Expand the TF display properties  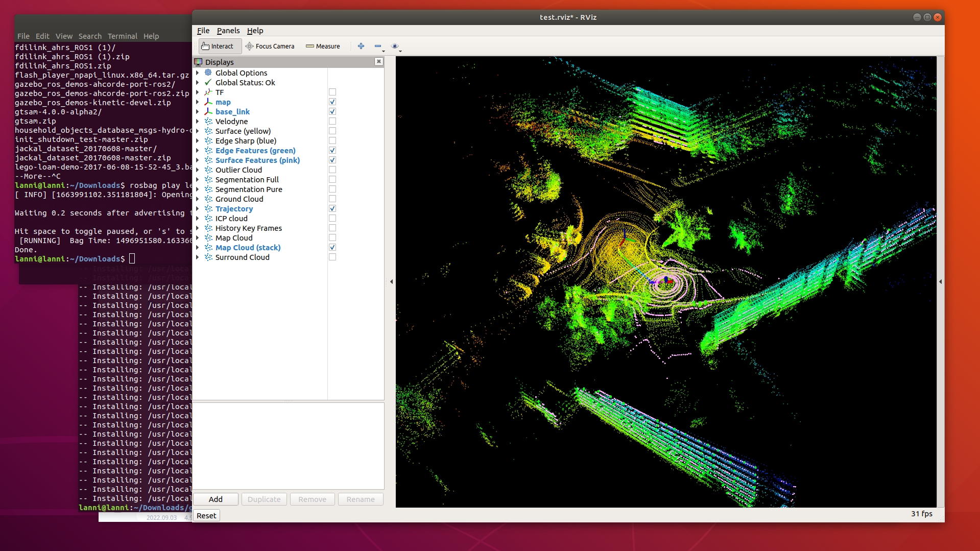(197, 92)
